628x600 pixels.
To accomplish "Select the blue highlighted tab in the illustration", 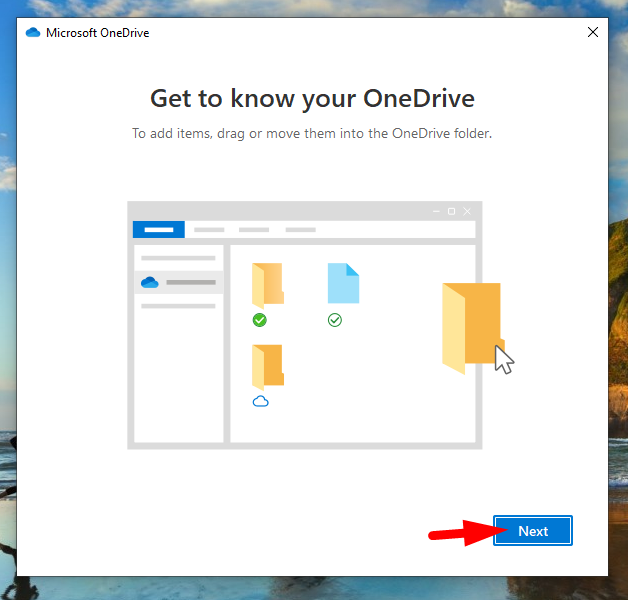I will (158, 229).
